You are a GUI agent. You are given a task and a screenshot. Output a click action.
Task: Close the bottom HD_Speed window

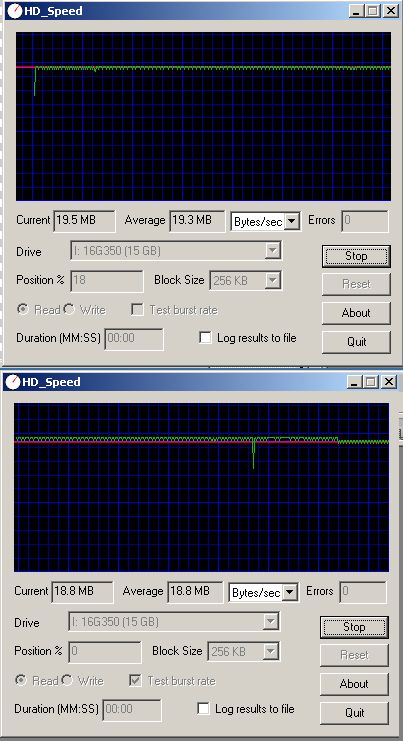coord(388,382)
